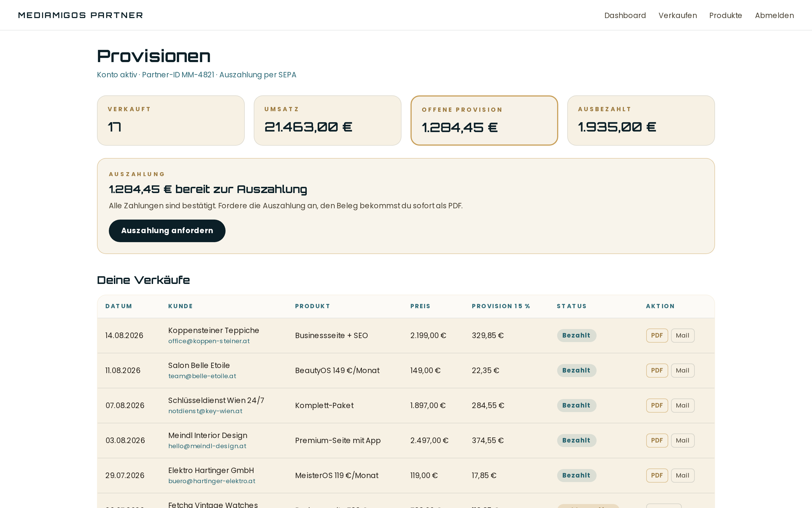Click the Produkt column header
Screen dimensions: 812x508
[x=312, y=306]
